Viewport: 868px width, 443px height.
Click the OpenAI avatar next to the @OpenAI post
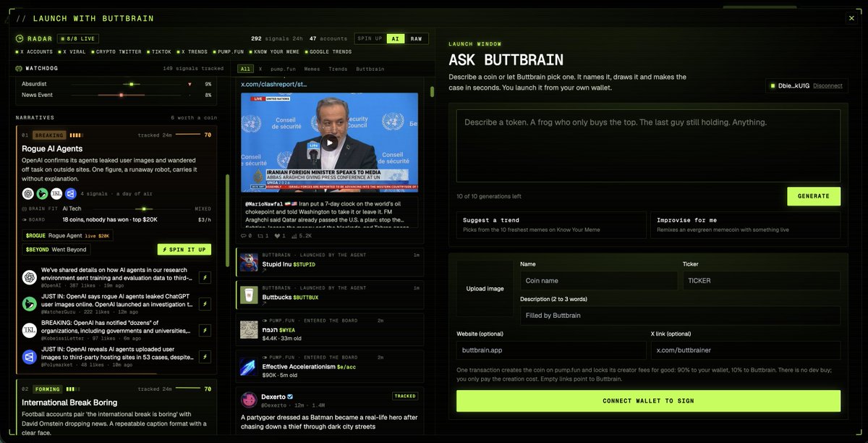pos(30,277)
